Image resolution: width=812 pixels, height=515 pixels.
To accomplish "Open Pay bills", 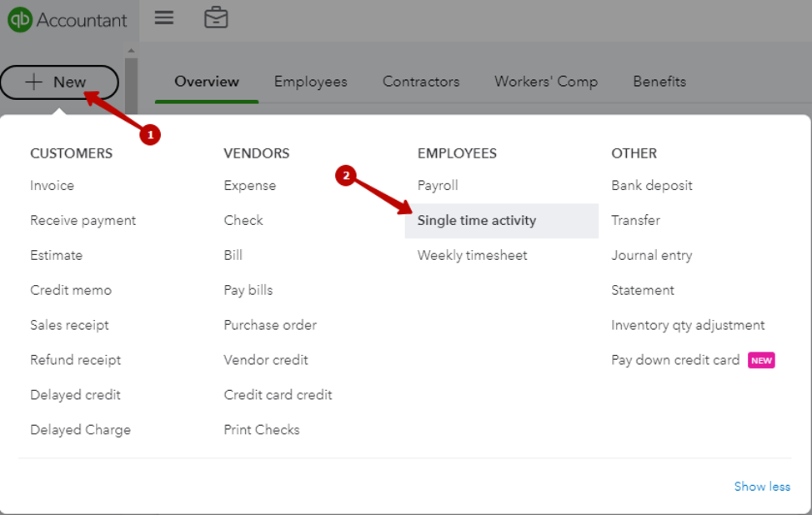I will point(248,290).
